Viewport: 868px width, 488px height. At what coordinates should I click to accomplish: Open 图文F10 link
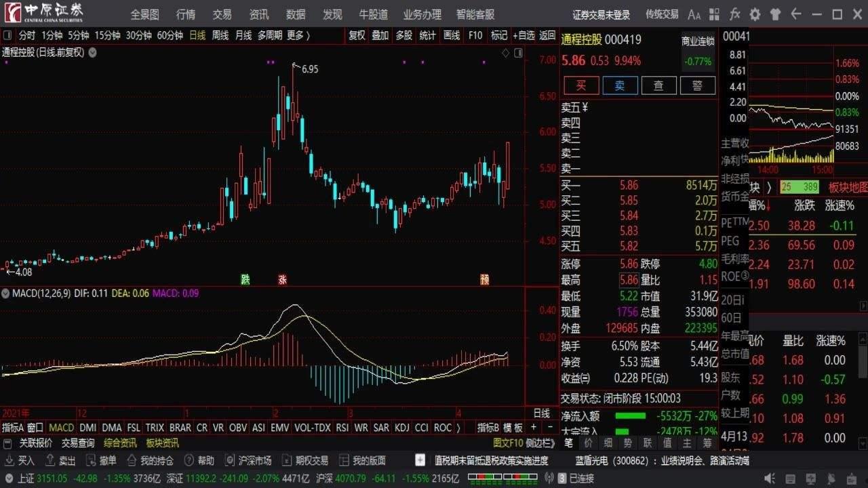tap(508, 443)
